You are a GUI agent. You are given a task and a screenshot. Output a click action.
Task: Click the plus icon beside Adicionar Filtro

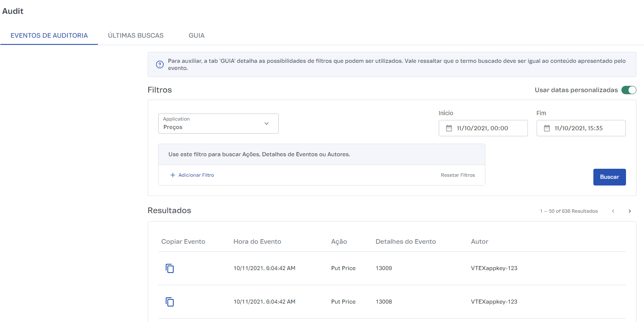(x=172, y=175)
